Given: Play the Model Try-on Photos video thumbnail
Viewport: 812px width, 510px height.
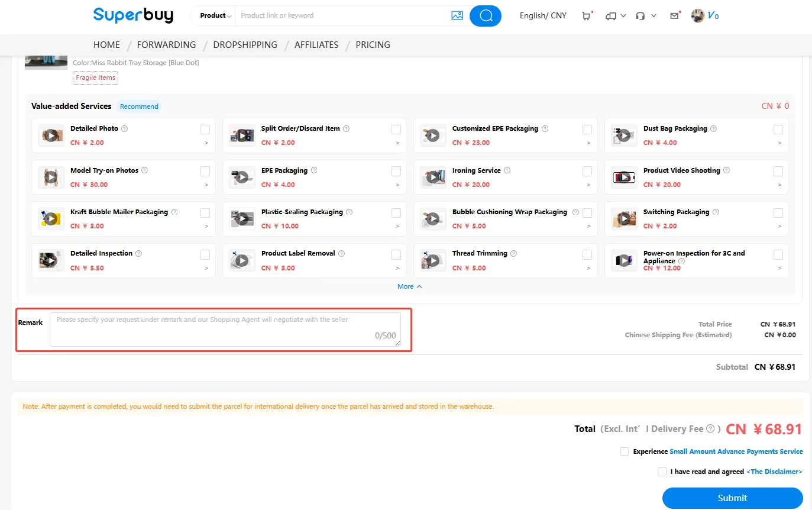Looking at the screenshot, I should pos(51,177).
